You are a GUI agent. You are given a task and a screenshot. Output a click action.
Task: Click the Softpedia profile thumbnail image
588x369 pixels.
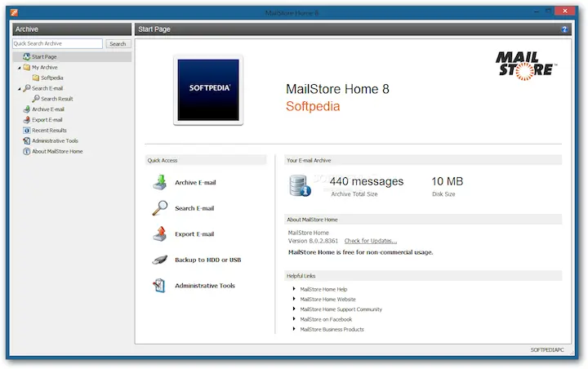point(208,90)
